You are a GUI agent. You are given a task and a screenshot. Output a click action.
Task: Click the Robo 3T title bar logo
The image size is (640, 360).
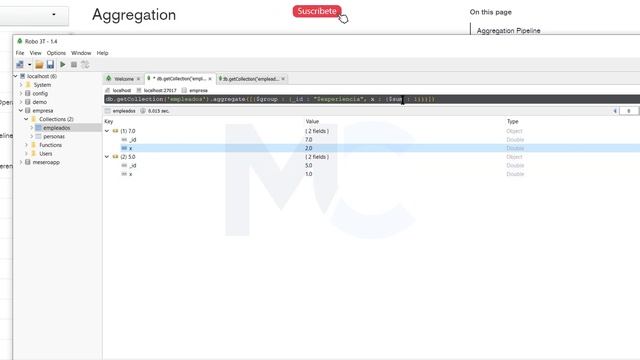pos(19,41)
